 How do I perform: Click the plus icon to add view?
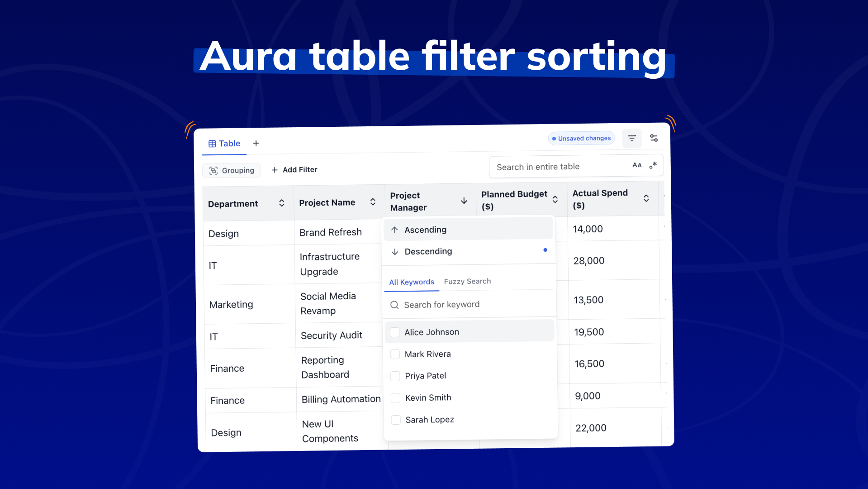256,144
